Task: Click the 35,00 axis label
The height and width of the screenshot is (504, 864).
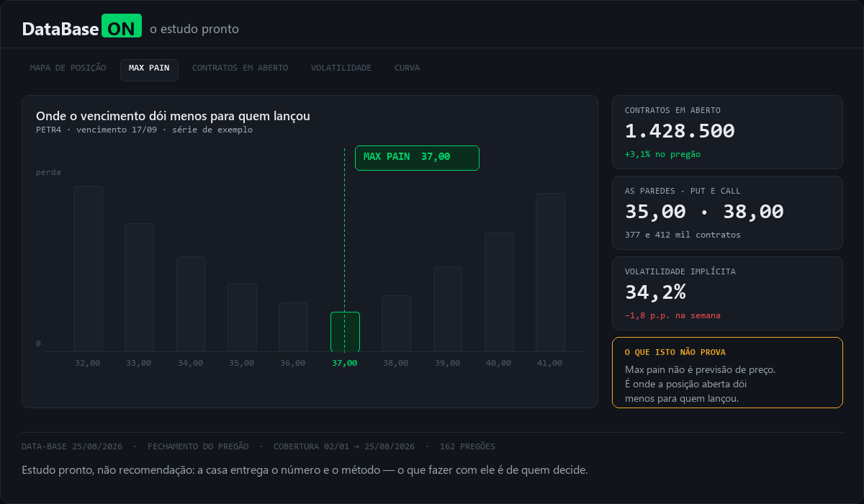Action: point(242,363)
